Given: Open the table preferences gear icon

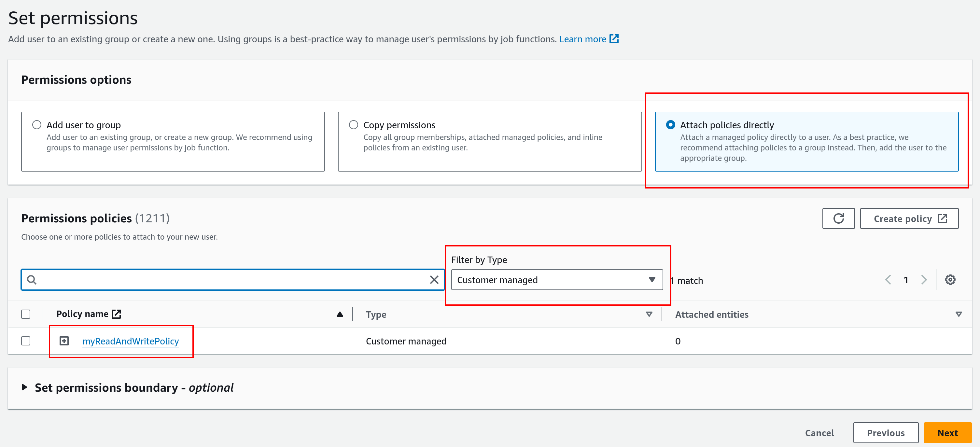Looking at the screenshot, I should point(950,280).
